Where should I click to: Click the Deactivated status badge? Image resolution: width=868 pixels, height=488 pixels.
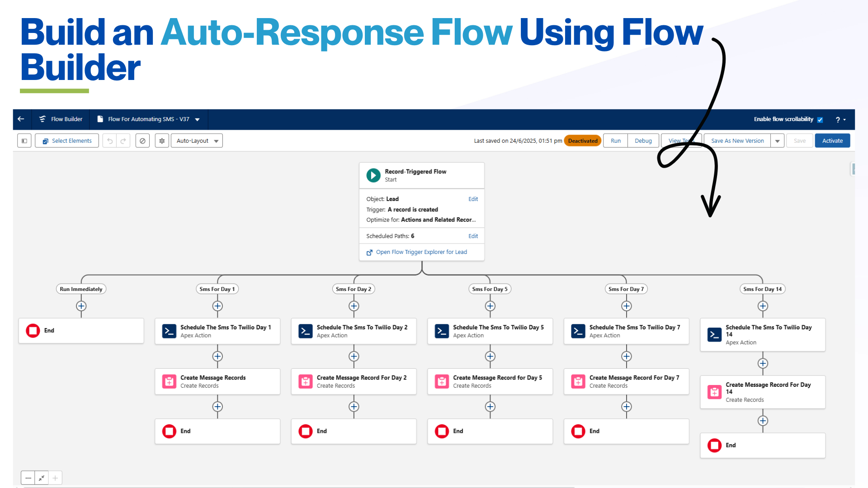(x=582, y=141)
